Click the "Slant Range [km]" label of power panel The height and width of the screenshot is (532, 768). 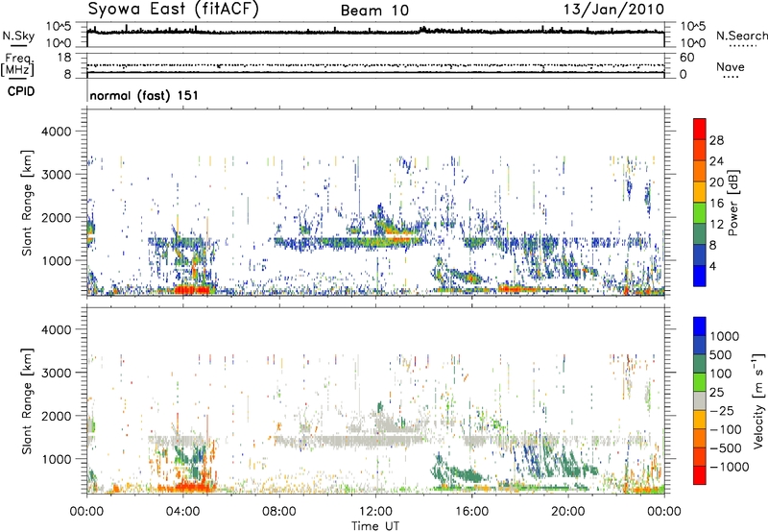click(27, 203)
